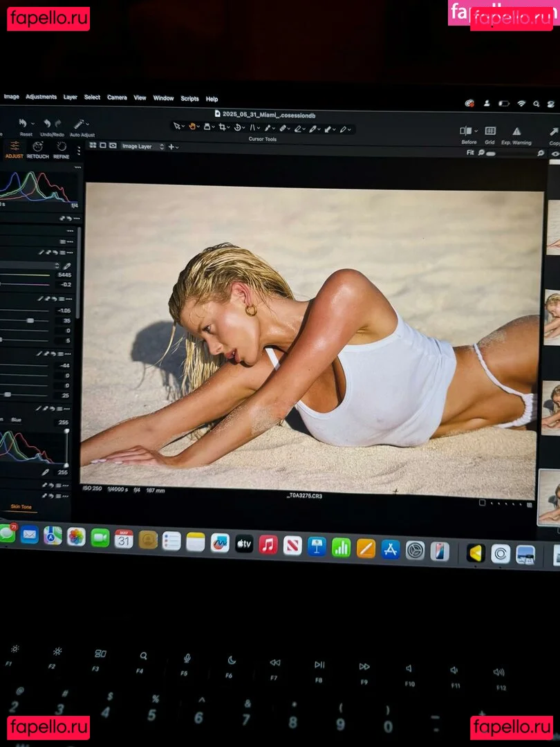Select the Crop cursor tool
Image resolution: width=560 pixels, height=747 pixels.
(x=222, y=127)
